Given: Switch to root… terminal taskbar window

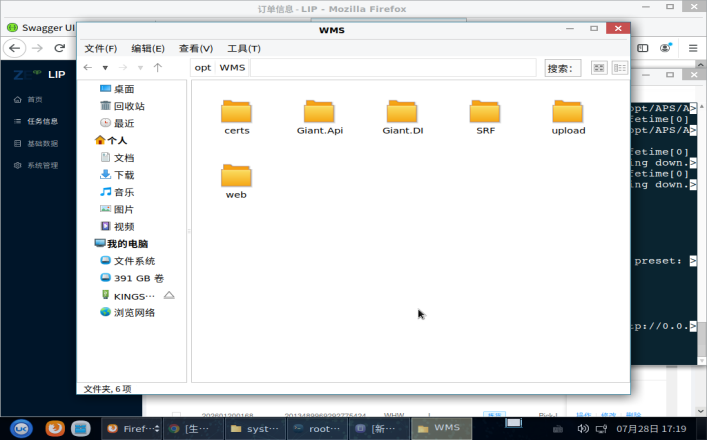Looking at the screenshot, I should 317,428.
